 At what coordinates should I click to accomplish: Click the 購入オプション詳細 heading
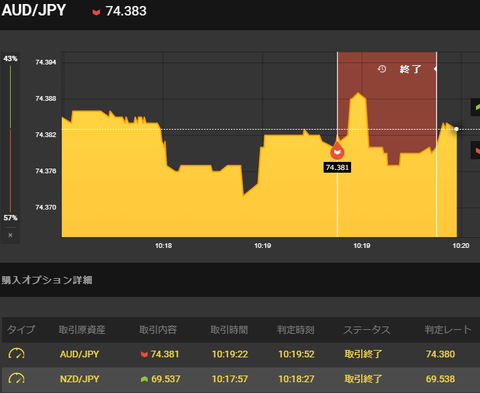pos(47,280)
